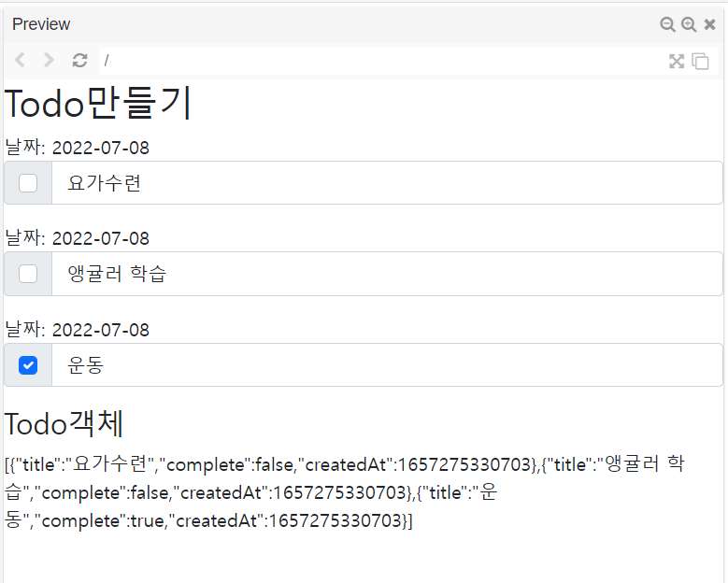Close the Preview panel
728x583 pixels.
[710, 25]
